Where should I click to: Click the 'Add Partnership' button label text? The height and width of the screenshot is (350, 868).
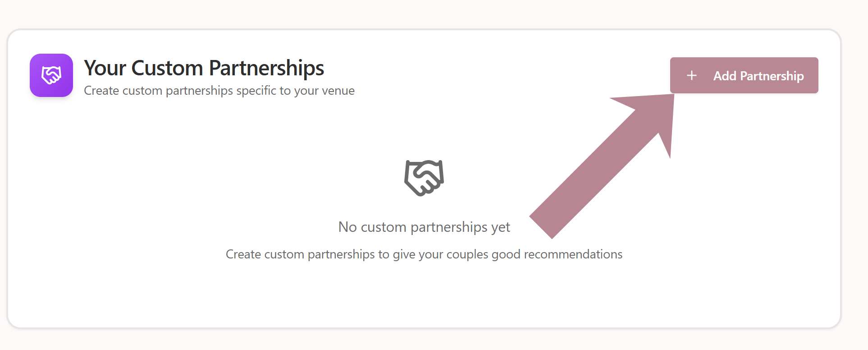[758, 76]
